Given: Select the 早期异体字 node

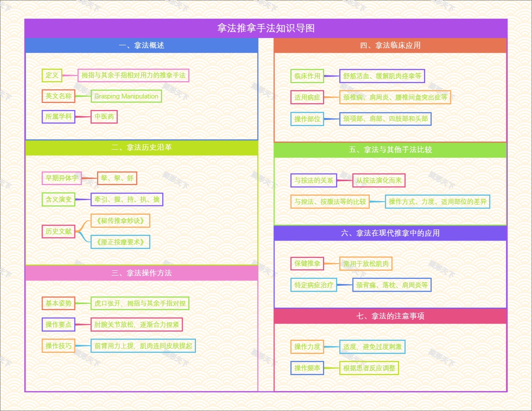Looking at the screenshot, I should (62, 178).
